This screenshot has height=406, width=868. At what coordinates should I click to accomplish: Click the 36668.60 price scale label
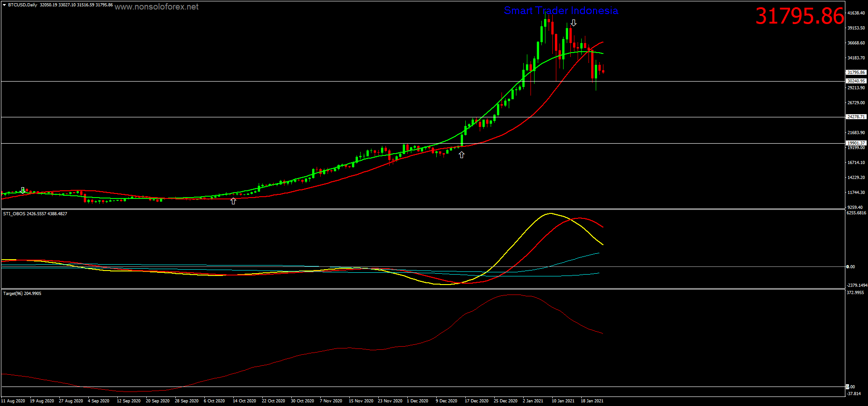pos(856,43)
